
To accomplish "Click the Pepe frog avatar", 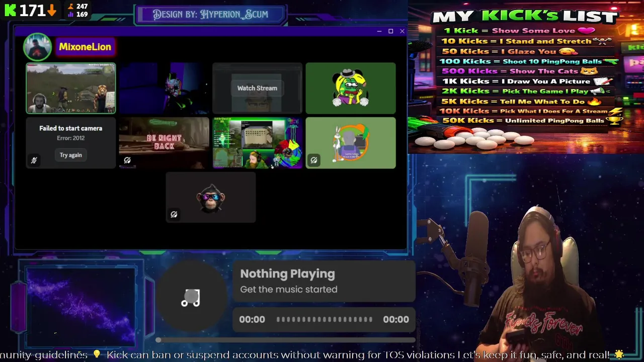I will click(351, 88).
